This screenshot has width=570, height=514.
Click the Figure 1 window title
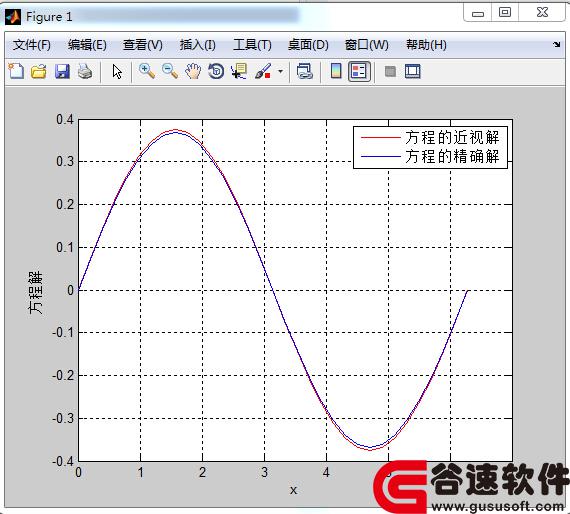(49, 17)
